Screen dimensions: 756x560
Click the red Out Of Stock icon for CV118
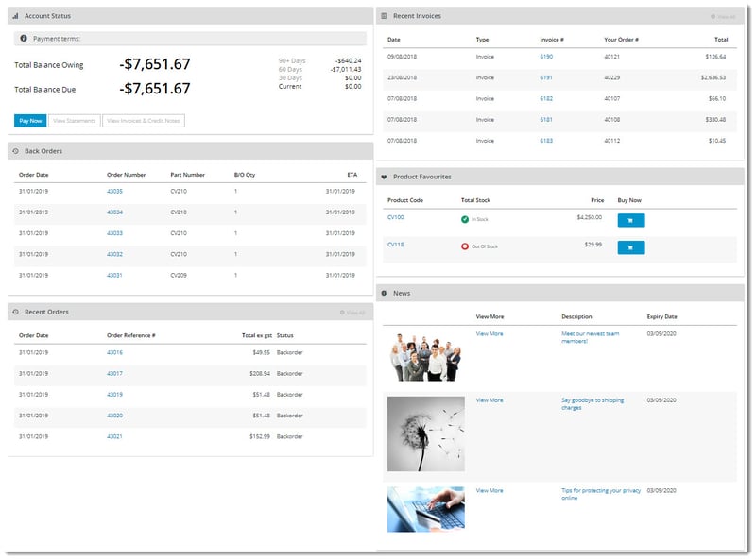click(x=465, y=246)
